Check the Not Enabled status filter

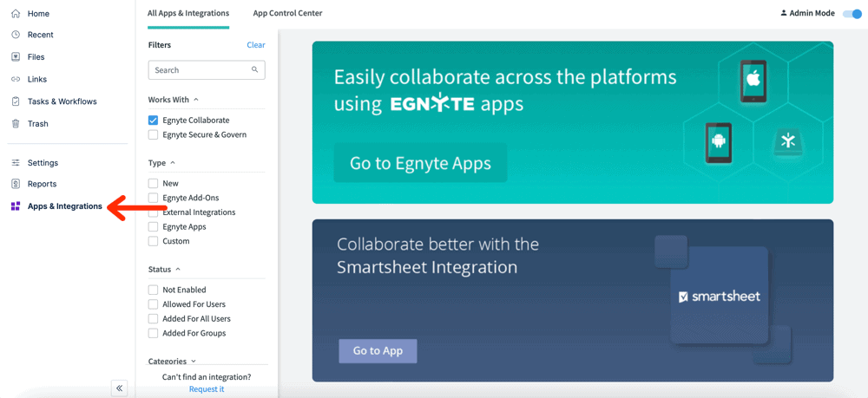pyautogui.click(x=154, y=290)
